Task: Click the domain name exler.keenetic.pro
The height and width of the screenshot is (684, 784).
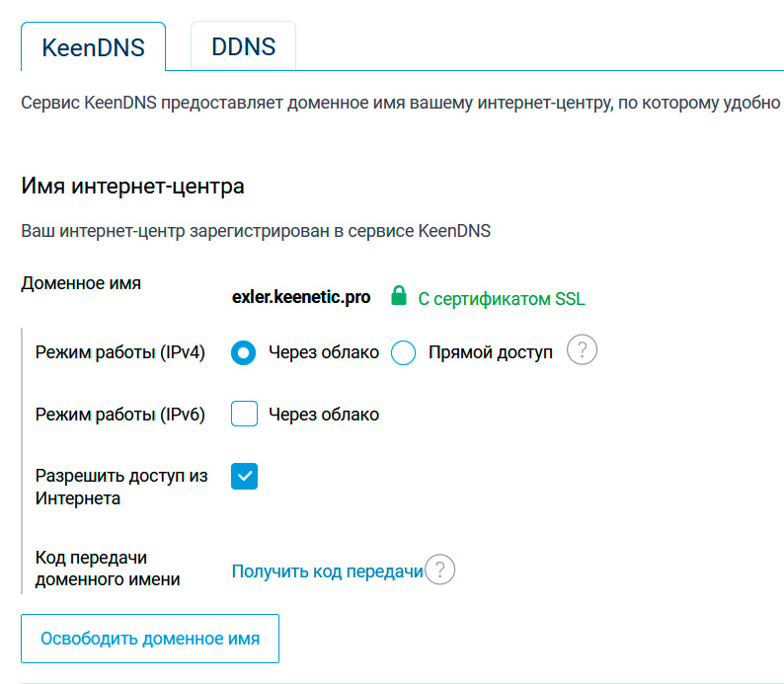Action: [x=301, y=297]
